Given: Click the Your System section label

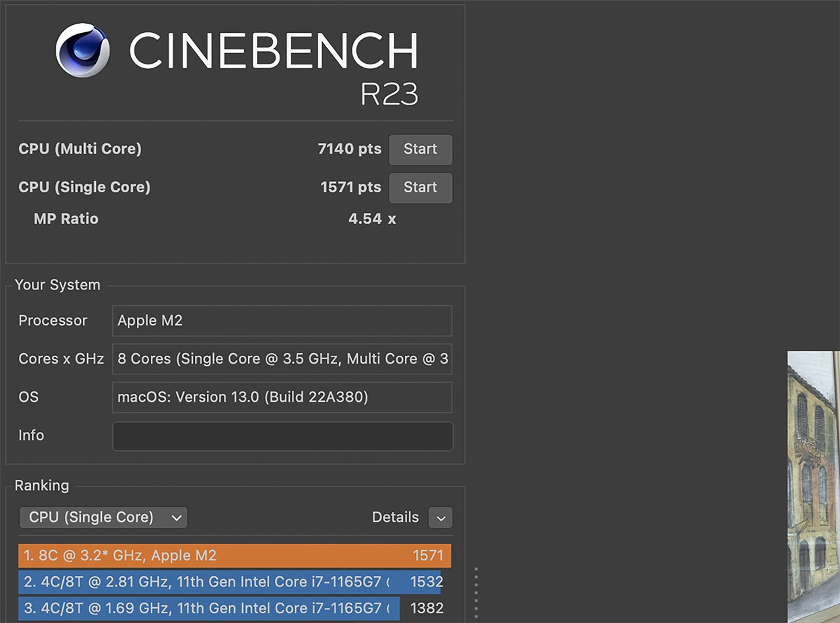Looking at the screenshot, I should click(58, 285).
